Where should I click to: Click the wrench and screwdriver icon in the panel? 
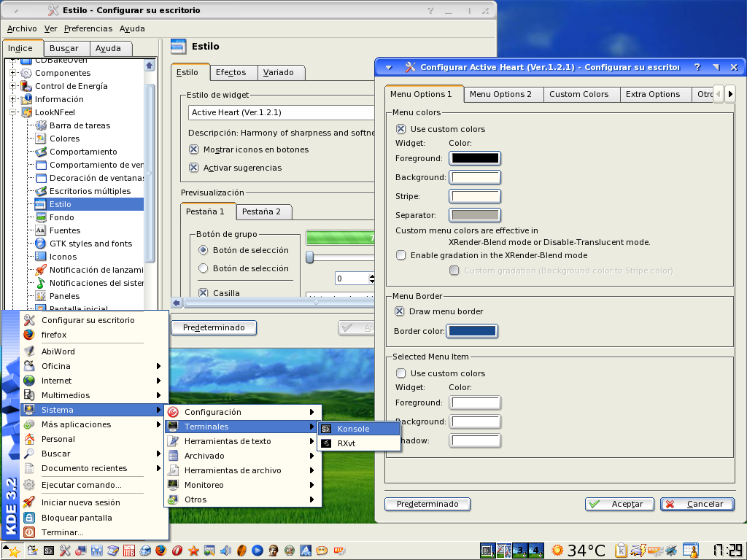[x=65, y=551]
